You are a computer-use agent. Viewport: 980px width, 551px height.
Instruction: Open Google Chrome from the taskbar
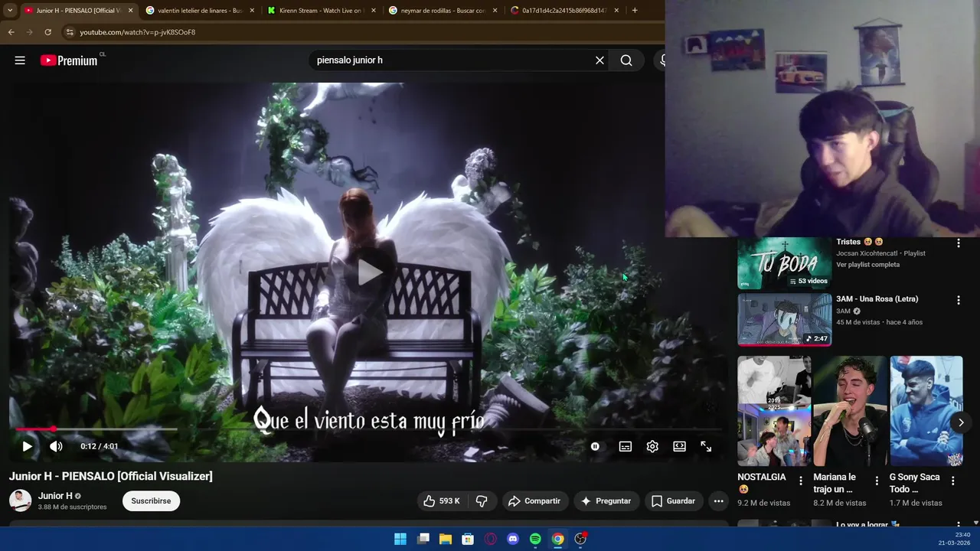click(x=558, y=539)
